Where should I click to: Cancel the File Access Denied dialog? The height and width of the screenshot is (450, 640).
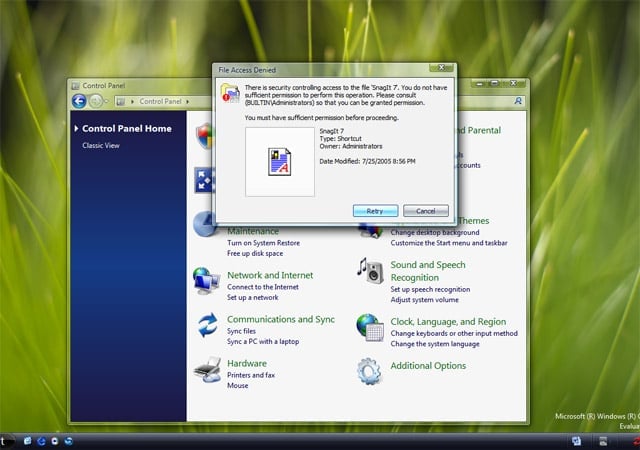pyautogui.click(x=426, y=211)
